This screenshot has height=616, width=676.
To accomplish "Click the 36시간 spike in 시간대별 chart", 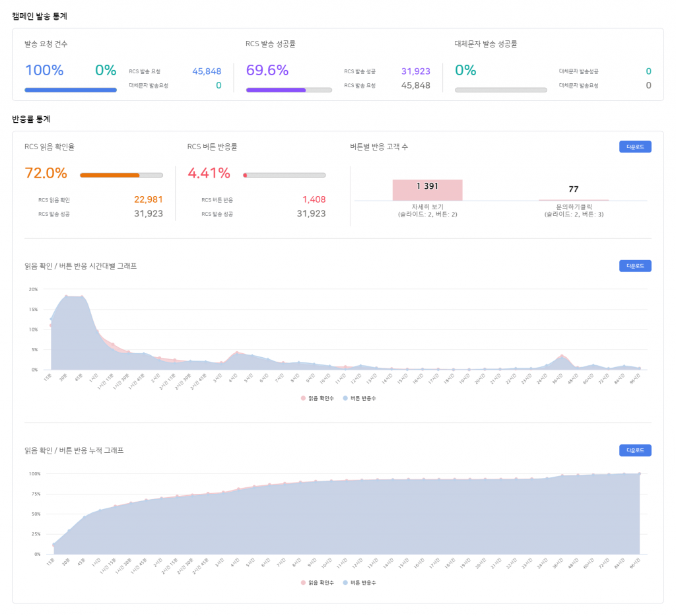I will pos(562,356).
